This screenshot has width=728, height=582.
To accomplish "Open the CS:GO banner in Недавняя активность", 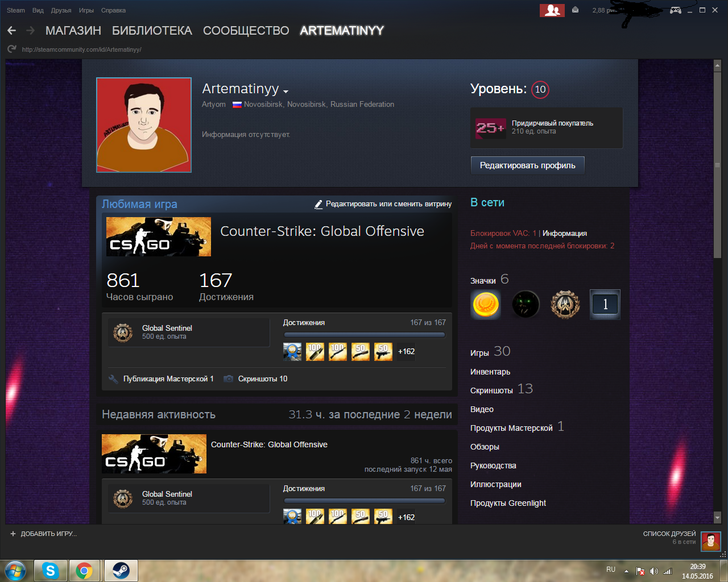I will click(x=154, y=454).
